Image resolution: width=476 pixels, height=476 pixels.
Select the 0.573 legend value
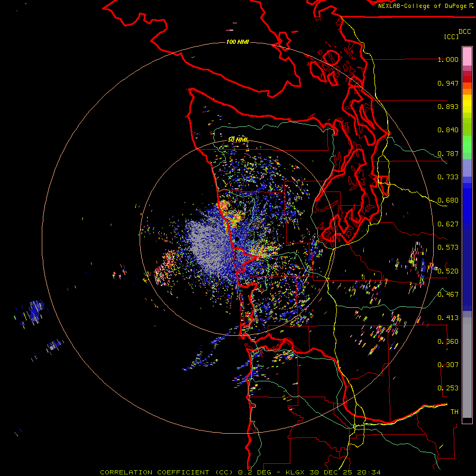pyautogui.click(x=448, y=248)
